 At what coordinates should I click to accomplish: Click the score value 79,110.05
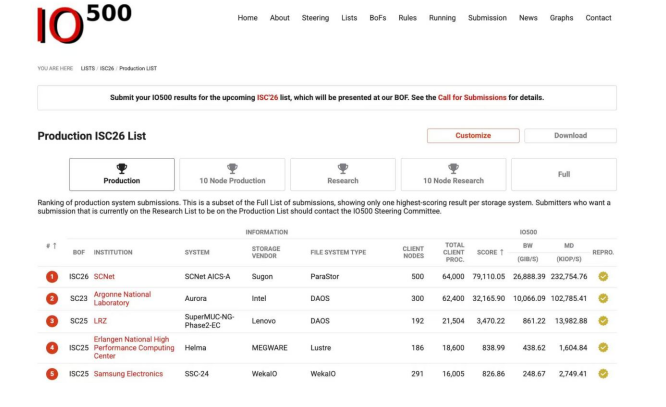tap(488, 277)
